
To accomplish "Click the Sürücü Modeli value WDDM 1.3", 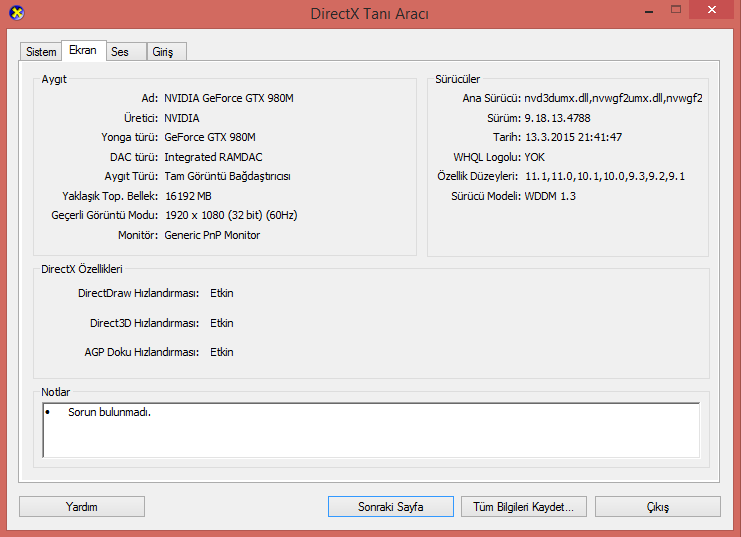I will (x=550, y=196).
